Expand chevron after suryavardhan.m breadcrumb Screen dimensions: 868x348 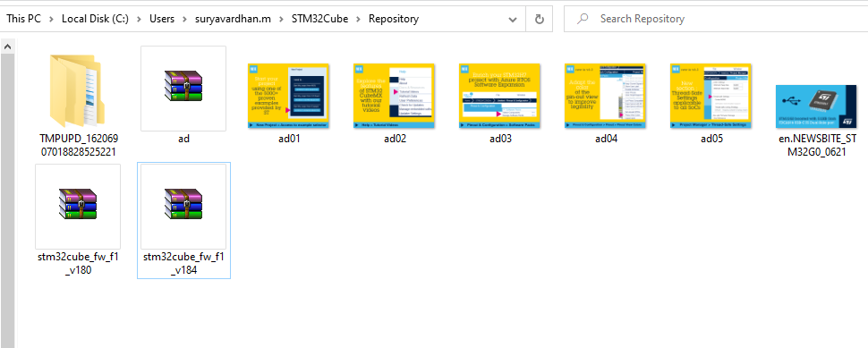click(282, 20)
